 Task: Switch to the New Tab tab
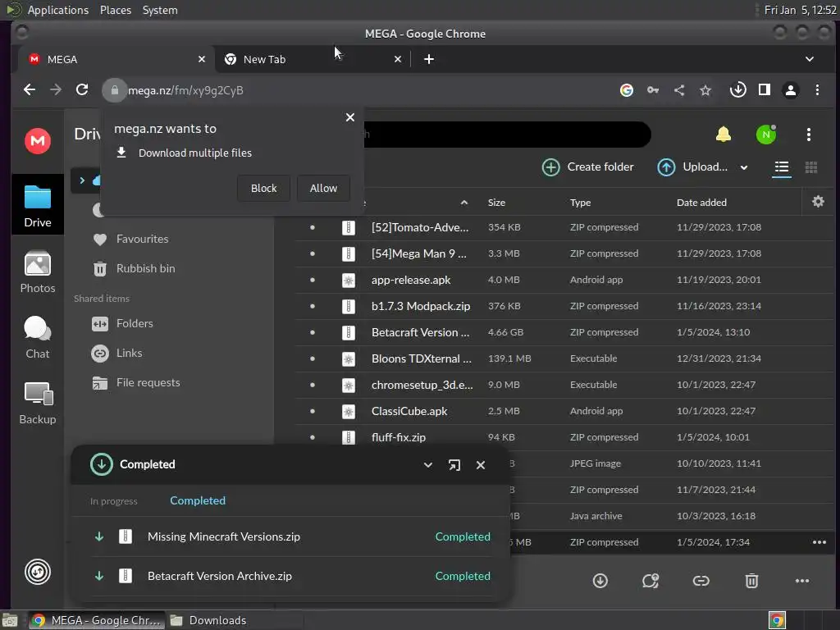tap(313, 59)
